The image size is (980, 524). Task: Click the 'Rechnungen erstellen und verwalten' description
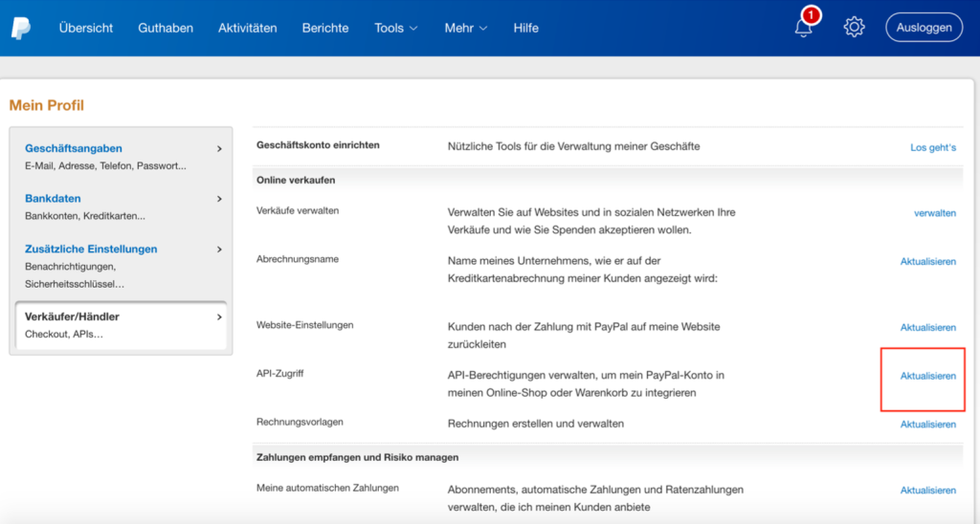click(x=536, y=424)
